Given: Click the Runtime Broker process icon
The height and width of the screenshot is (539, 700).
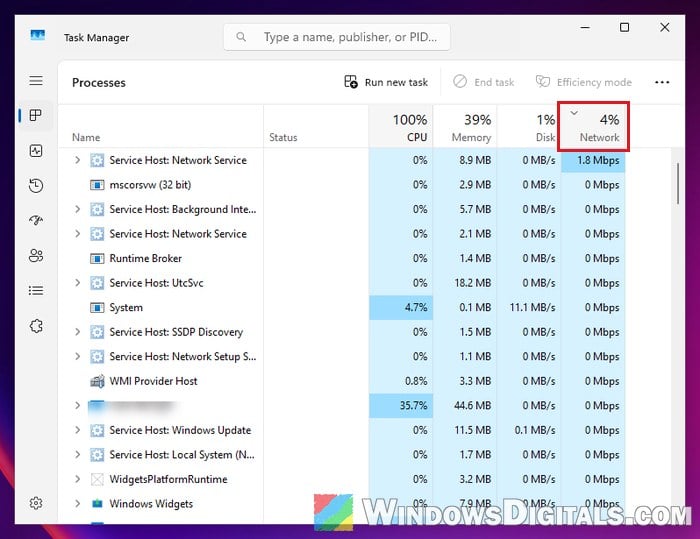Looking at the screenshot, I should tap(97, 259).
